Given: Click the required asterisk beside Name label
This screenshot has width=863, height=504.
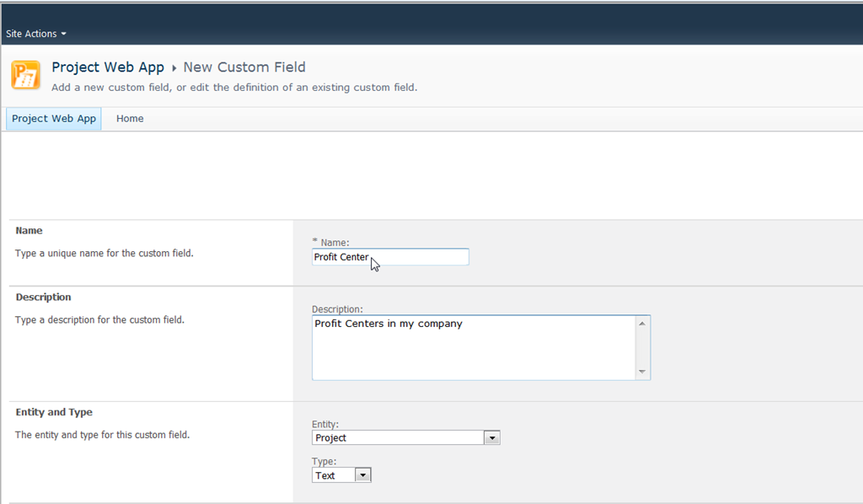Looking at the screenshot, I should click(314, 242).
